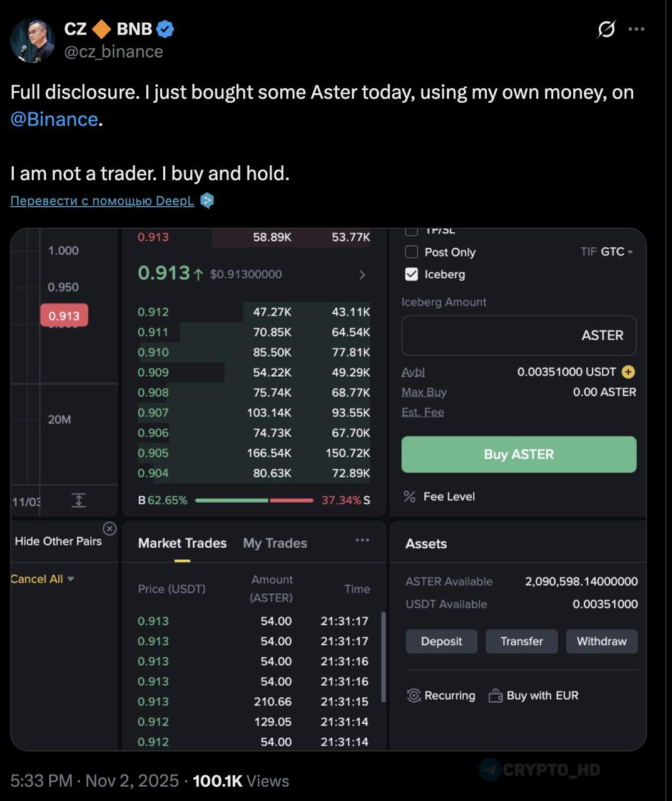The width and height of the screenshot is (672, 801).
Task: Select the Market Trades tab
Action: click(182, 543)
